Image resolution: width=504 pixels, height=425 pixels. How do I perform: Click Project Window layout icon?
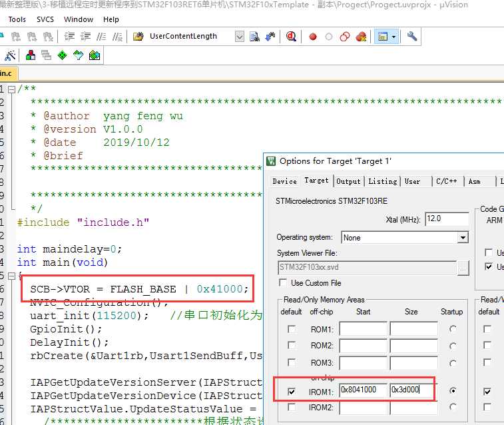pos(383,37)
